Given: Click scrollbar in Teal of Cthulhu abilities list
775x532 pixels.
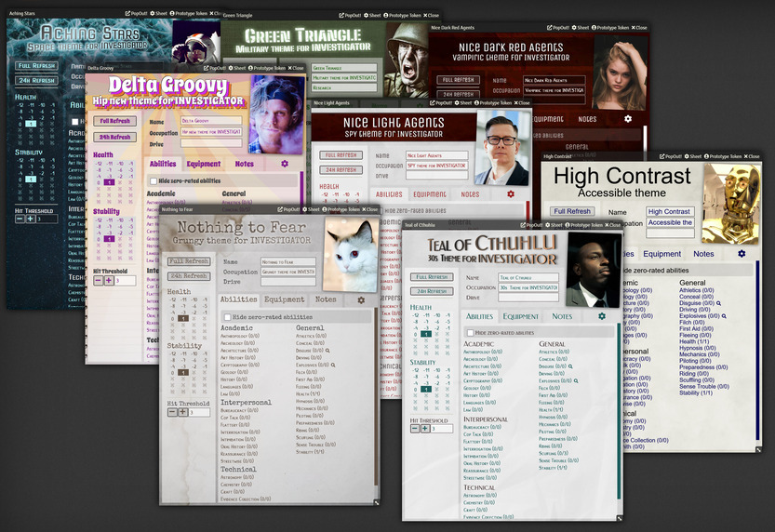Looking at the screenshot, I should coord(619,410).
